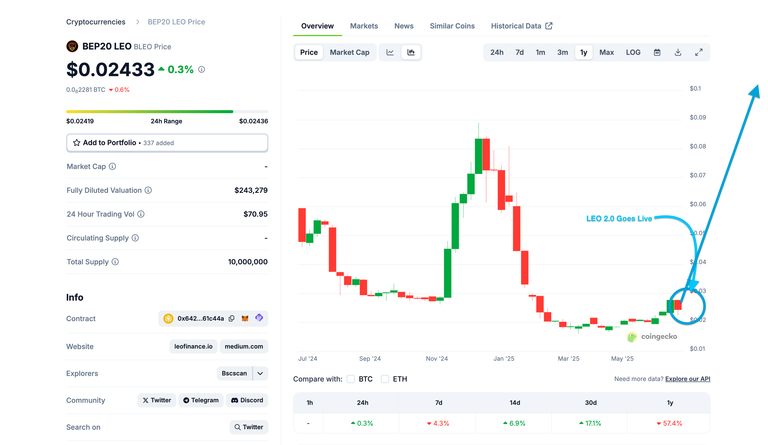Click the BEP20 LEO coin logo
Viewport: 768px width, 445px height.
click(72, 47)
